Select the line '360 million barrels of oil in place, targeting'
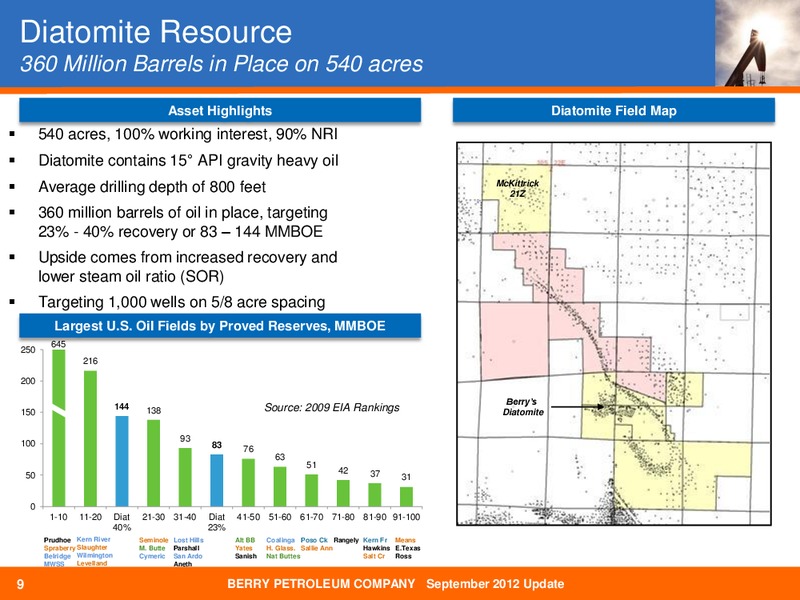Screen dimensions: 800x600 tap(183, 212)
